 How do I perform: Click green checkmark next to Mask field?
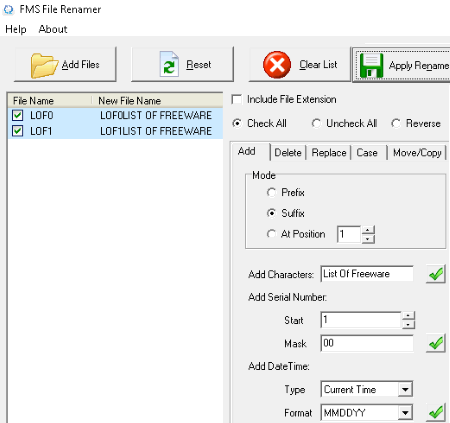436,343
